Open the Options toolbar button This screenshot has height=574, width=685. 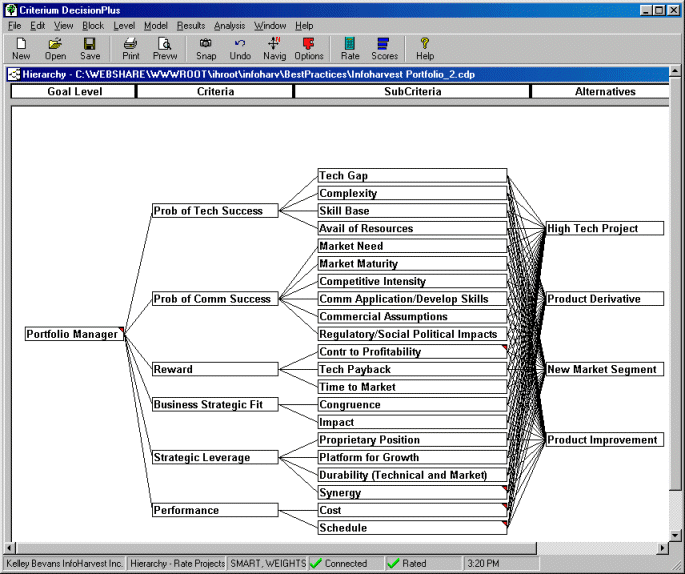click(x=309, y=48)
